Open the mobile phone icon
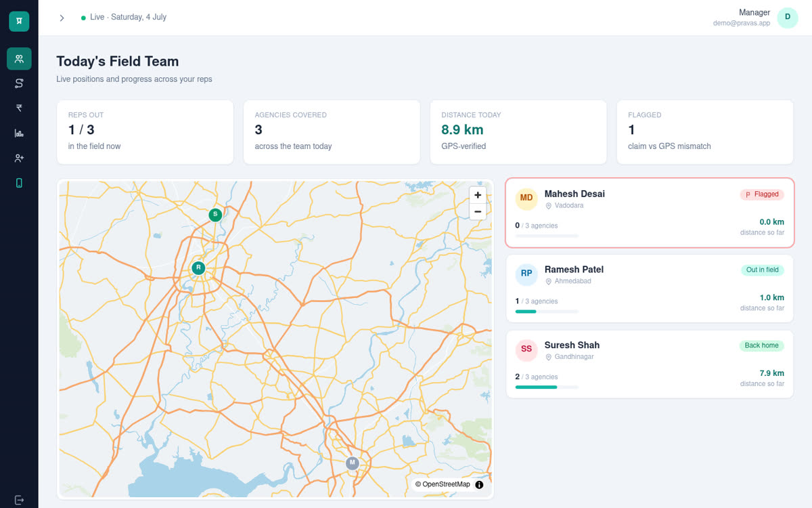812x508 pixels. 19,183
